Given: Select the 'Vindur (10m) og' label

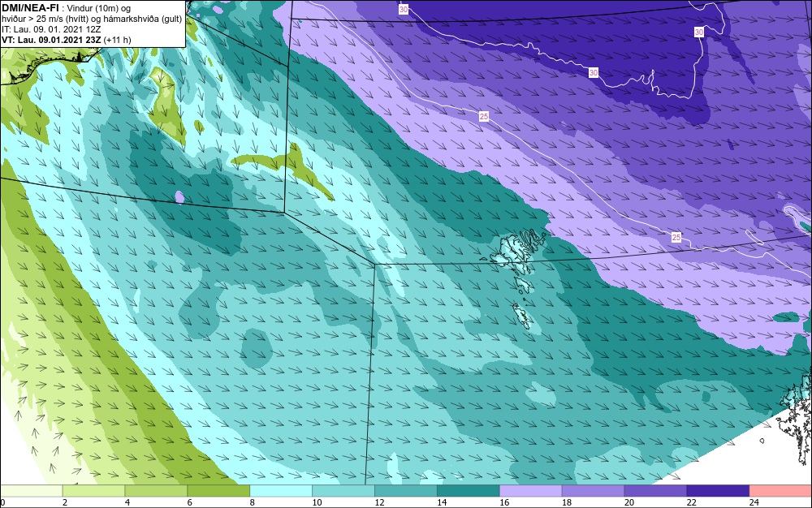Looking at the screenshot, I should pos(99,8).
